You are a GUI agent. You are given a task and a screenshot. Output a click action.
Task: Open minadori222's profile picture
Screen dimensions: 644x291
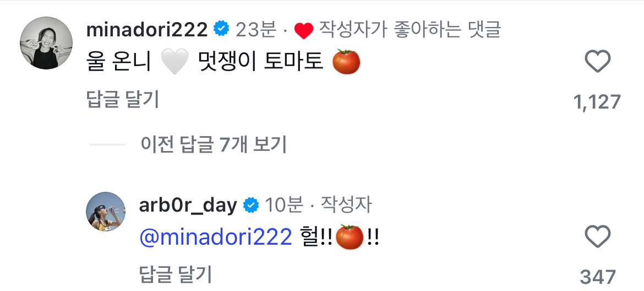pos(46,43)
